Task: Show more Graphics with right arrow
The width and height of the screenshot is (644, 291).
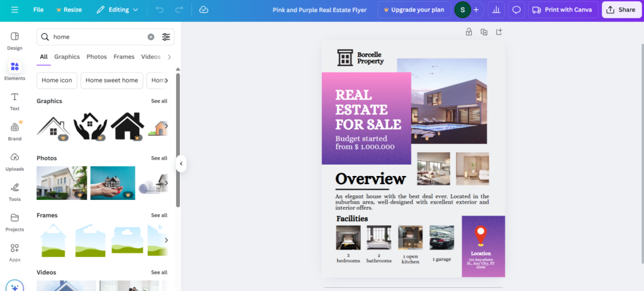Action: 166,126
